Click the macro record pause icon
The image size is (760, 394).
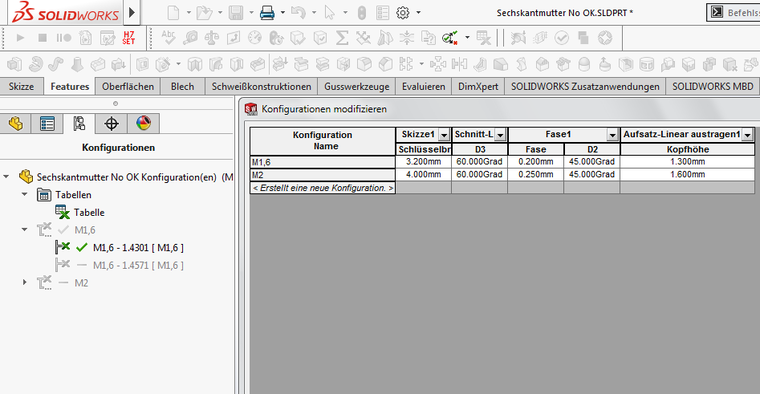63,37
